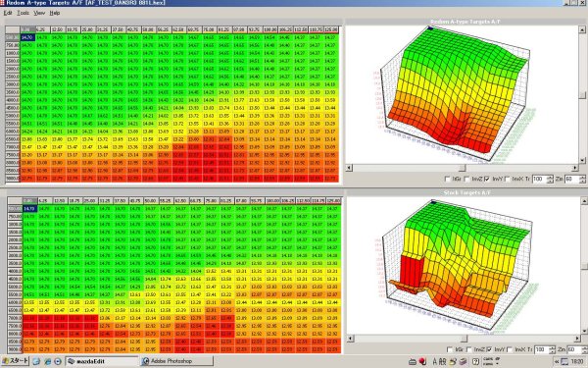Select the 14.70 first cell in upper table
Image resolution: width=588 pixels, height=368 pixels.
pos(27,37)
